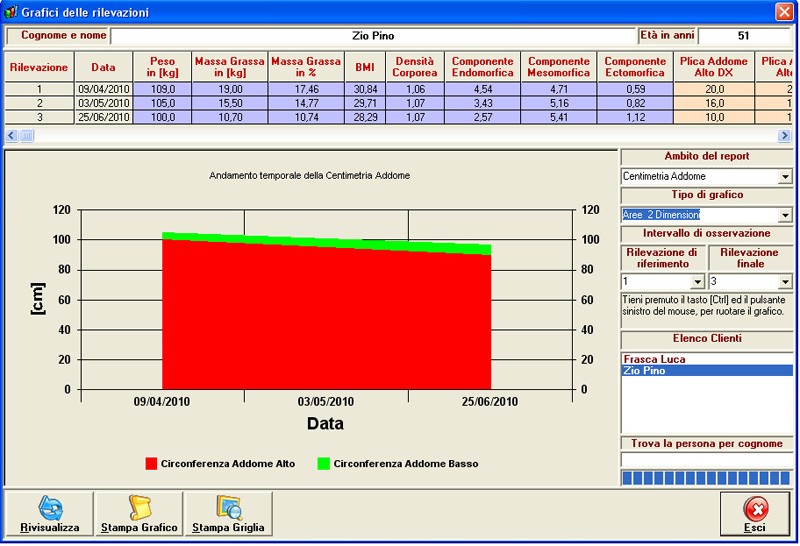Click row number 2 in Rilevazione column
Image resolution: width=800 pixels, height=546 pixels.
[39, 103]
